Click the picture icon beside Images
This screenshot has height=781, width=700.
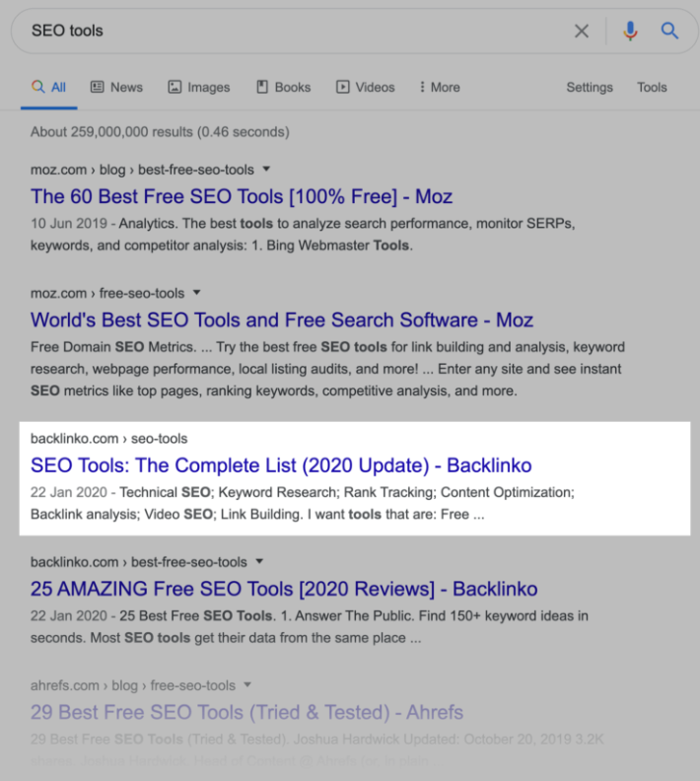click(175, 87)
